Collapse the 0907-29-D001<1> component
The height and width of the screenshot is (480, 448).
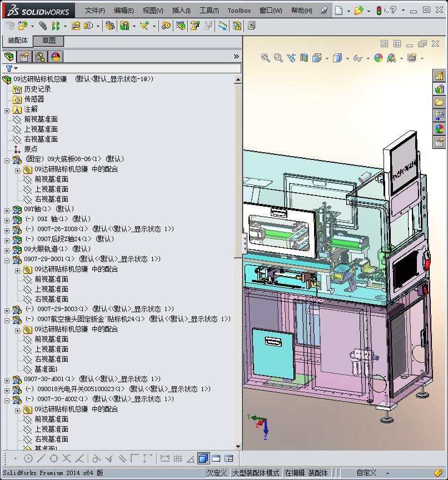(7, 261)
